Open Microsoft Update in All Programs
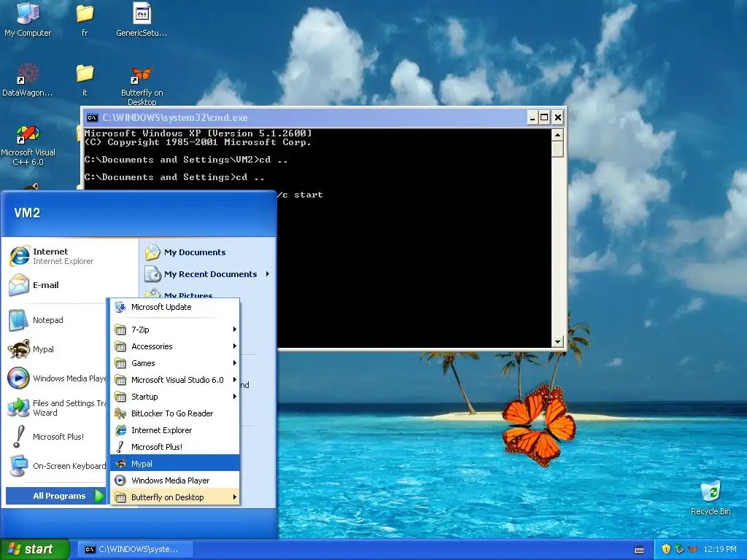 [x=175, y=307]
